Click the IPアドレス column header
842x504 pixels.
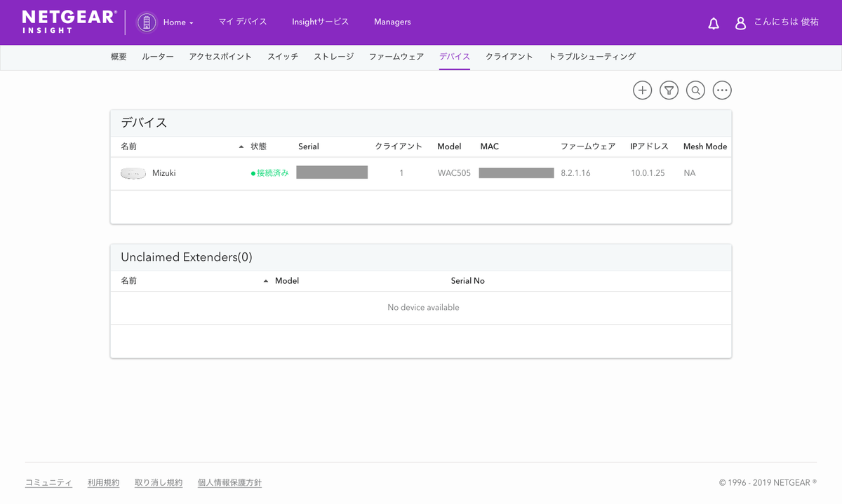649,147
